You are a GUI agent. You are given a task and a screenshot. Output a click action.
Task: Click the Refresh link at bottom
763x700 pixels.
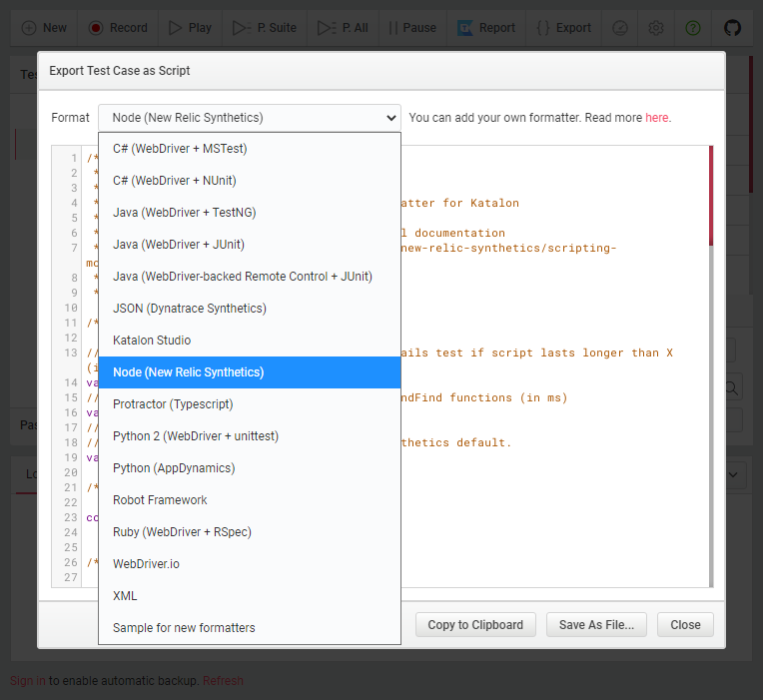point(223,681)
